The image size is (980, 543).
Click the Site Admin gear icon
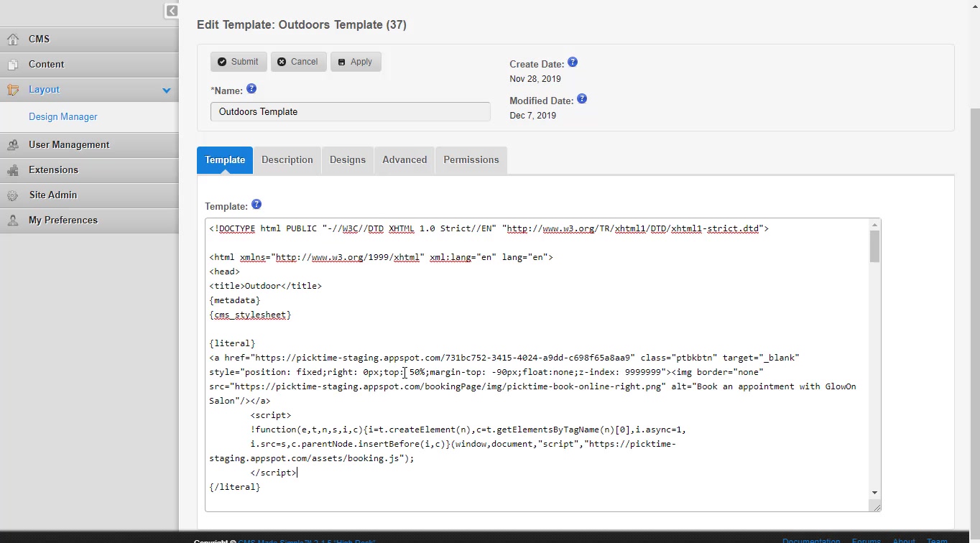(x=13, y=195)
